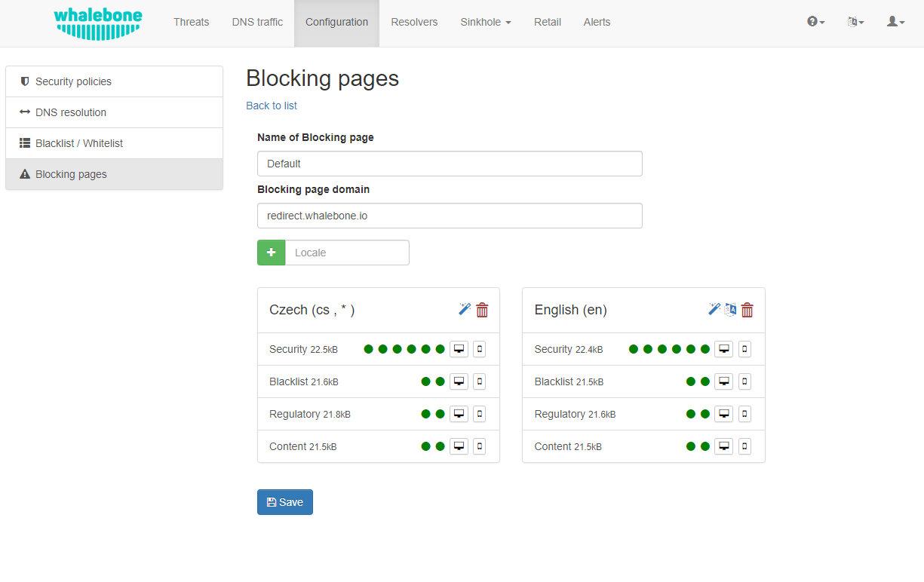
Task: Click into the Locale input field
Action: 347,253
